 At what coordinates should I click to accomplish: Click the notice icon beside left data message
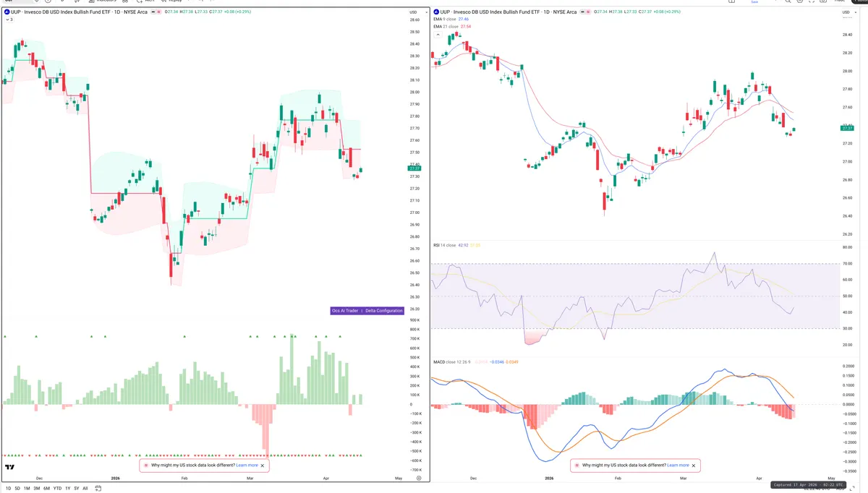coord(147,466)
